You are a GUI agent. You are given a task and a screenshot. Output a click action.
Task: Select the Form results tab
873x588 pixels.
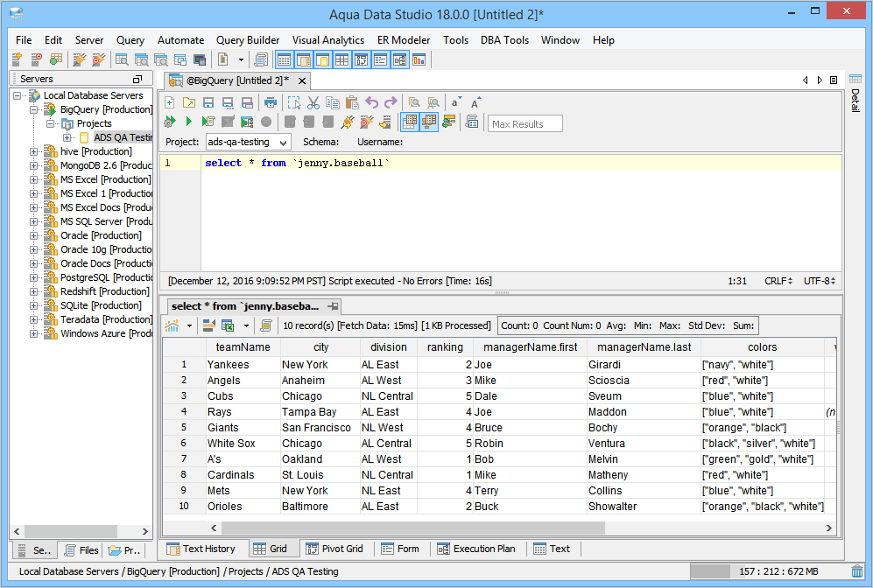coord(400,549)
